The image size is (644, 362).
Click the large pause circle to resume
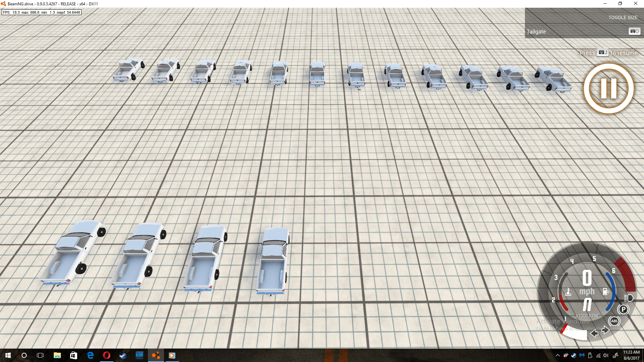pos(608,88)
